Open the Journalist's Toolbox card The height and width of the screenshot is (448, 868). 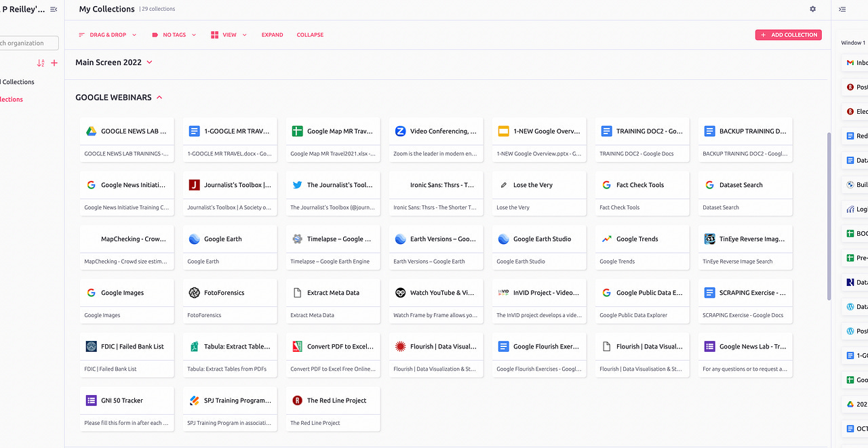[x=230, y=193]
